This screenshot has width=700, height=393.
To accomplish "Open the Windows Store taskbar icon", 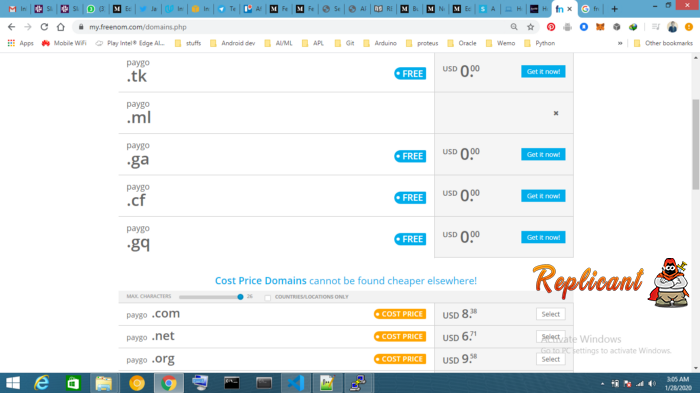I will pyautogui.click(x=73, y=383).
